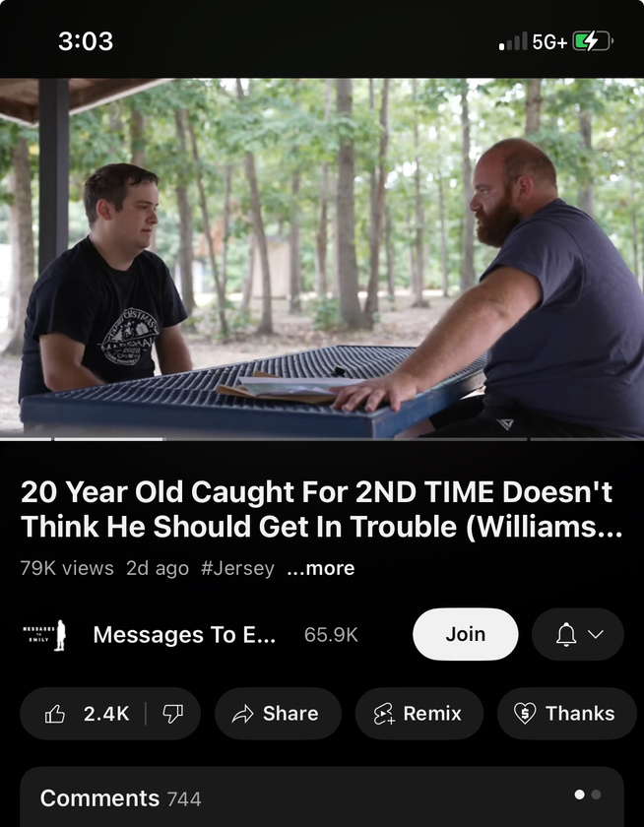Seek along the video progress bar

click(x=322, y=439)
